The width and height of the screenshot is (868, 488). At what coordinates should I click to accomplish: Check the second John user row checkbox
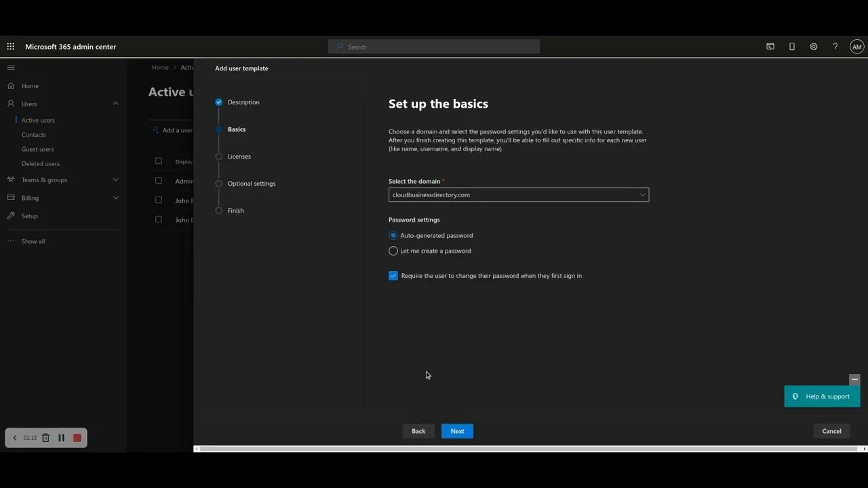pyautogui.click(x=159, y=220)
